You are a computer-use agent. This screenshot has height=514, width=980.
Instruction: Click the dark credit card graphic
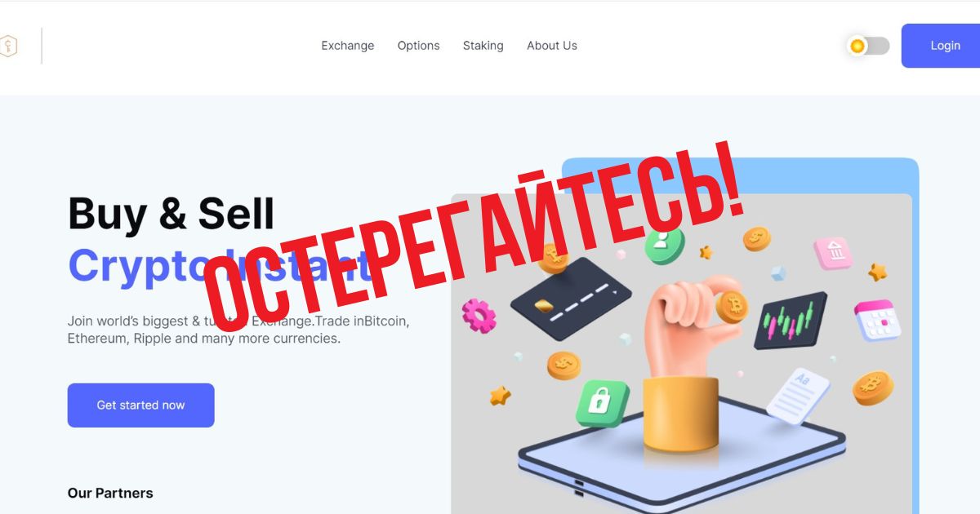pos(570,299)
